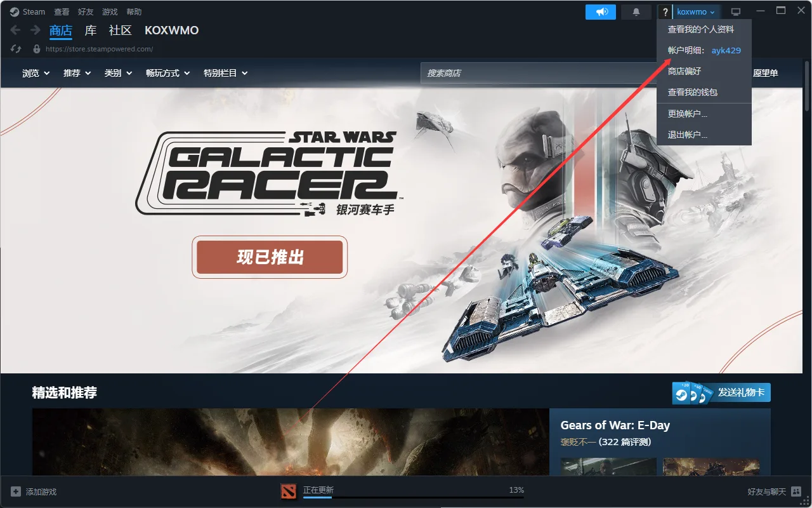
Task: Go forward with the right arrow
Action: [x=36, y=30]
